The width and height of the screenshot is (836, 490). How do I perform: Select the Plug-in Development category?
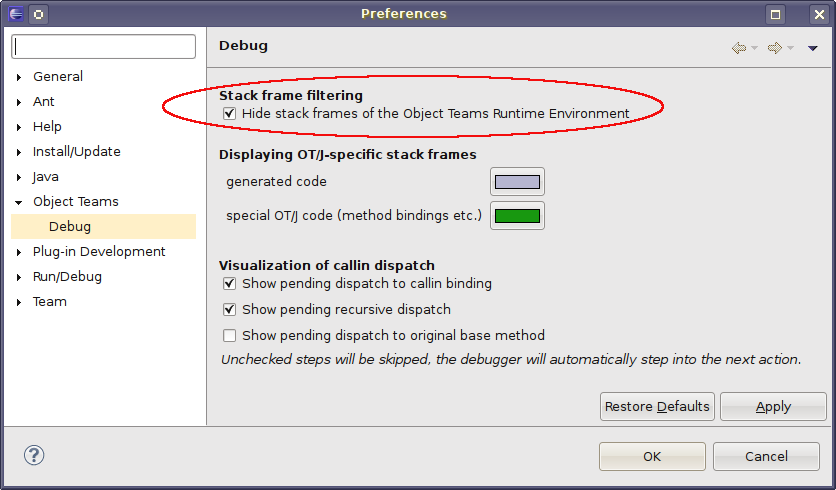click(x=99, y=252)
